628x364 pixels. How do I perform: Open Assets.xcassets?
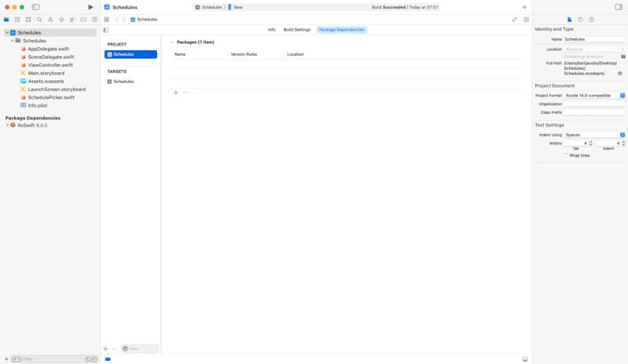coord(46,82)
